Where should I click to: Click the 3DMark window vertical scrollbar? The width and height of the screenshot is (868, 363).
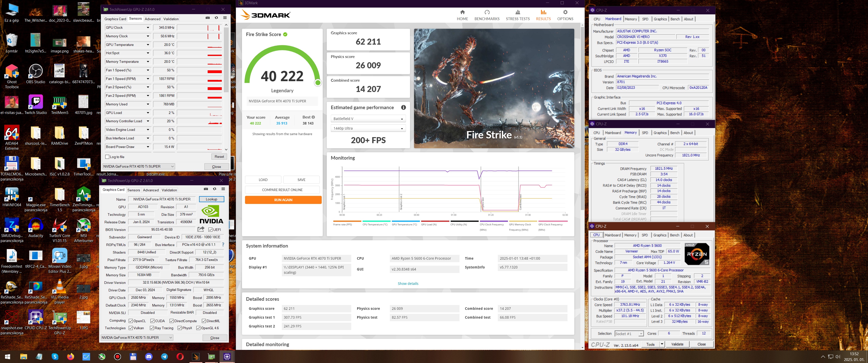tap(582, 118)
